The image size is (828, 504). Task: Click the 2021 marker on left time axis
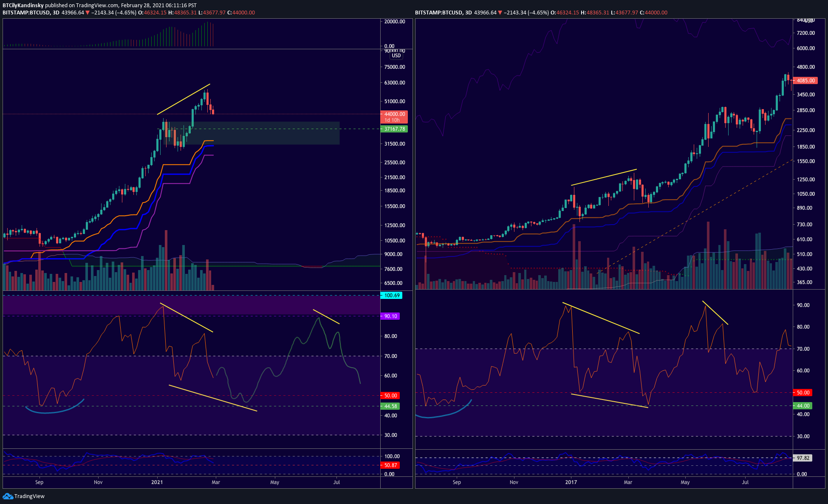[157, 482]
